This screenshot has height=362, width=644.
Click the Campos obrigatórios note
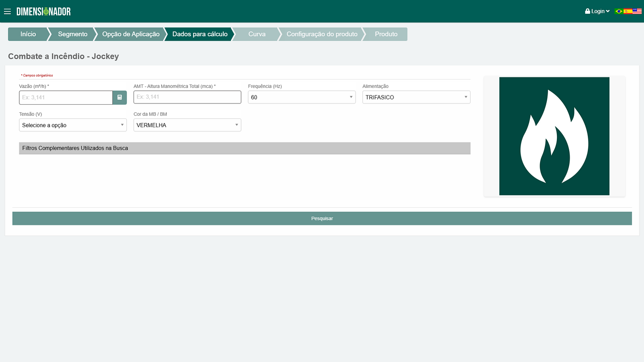tap(37, 76)
